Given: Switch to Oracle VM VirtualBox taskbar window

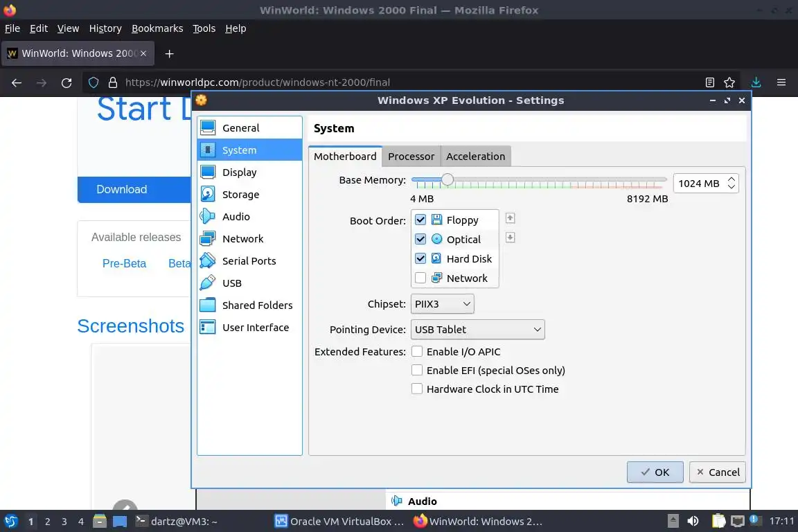Looking at the screenshot, I should tap(339, 522).
